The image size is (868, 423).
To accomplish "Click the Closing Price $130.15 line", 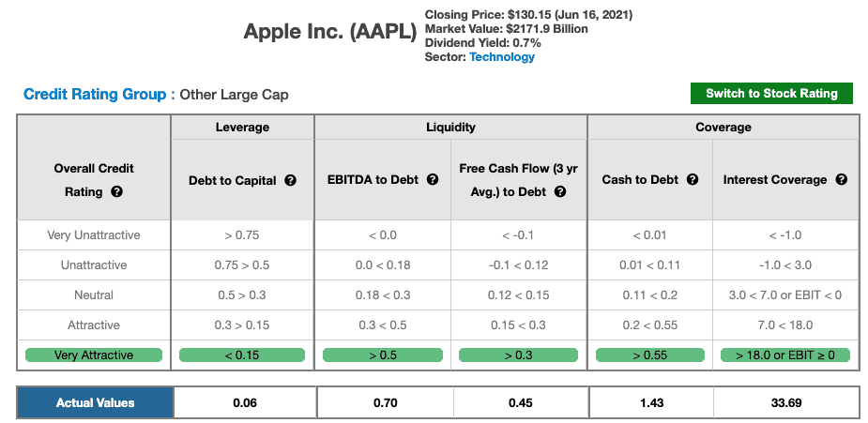I will point(528,15).
